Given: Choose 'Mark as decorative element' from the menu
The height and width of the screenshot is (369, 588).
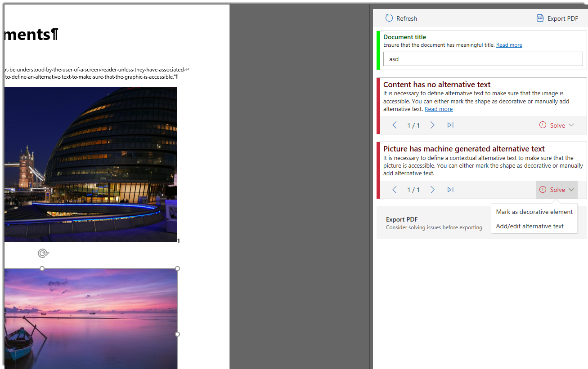Looking at the screenshot, I should click(x=534, y=212).
